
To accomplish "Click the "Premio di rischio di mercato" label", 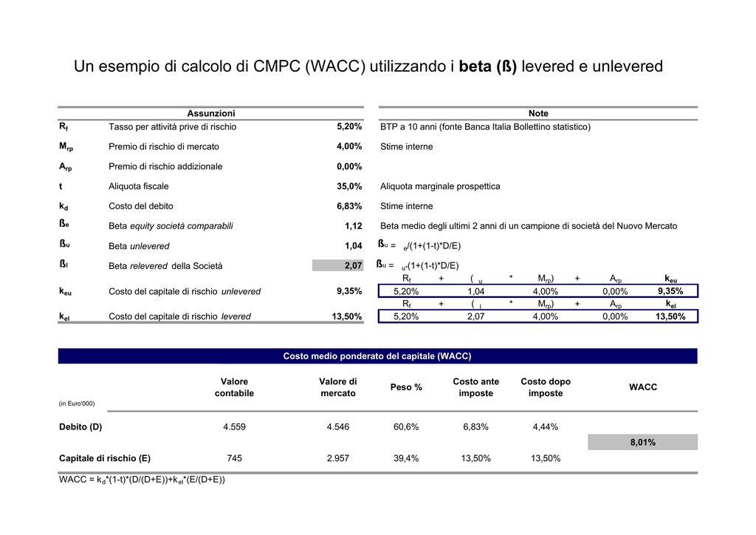I will click(163, 146).
